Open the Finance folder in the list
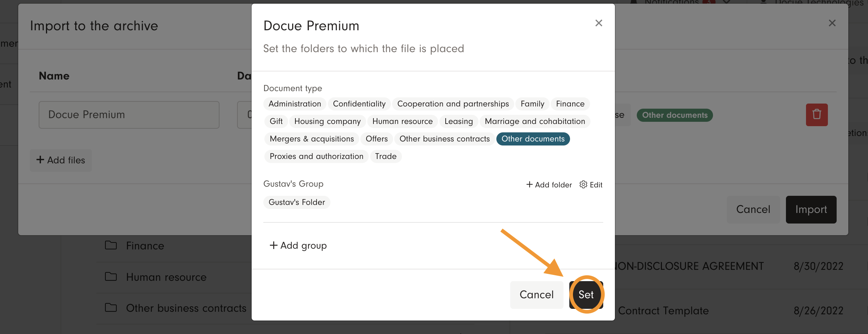This screenshot has height=334, width=868. click(x=145, y=246)
